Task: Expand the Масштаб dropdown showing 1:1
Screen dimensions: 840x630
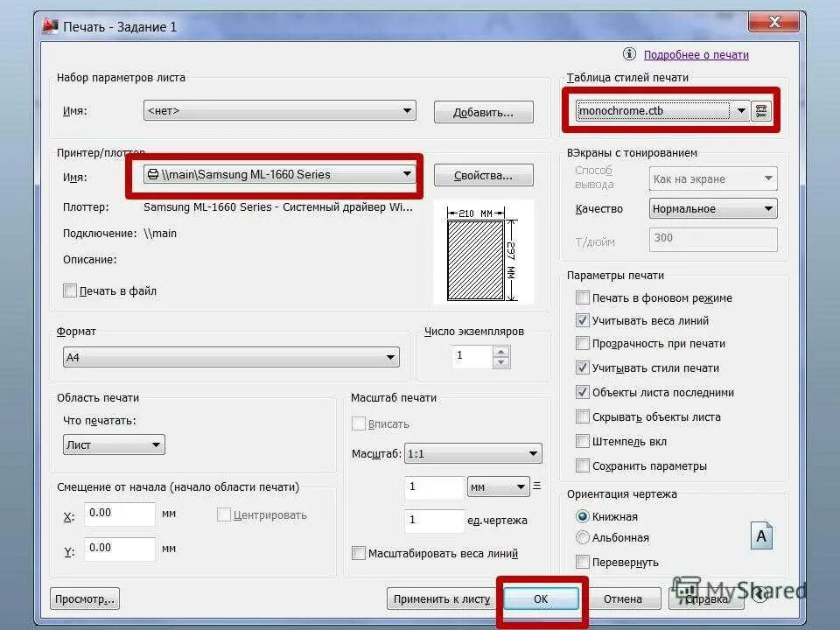Action: [x=473, y=454]
